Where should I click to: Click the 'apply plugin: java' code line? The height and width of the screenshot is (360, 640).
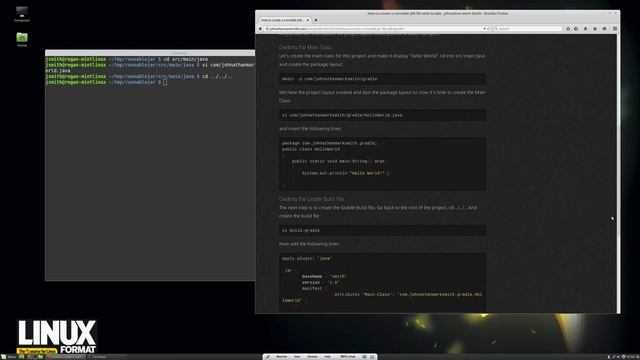pos(307,258)
